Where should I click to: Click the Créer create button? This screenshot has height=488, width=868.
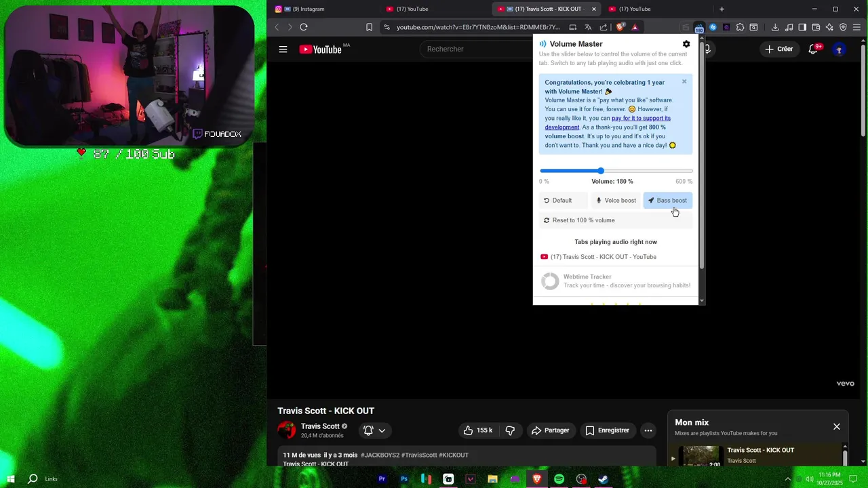[x=779, y=49]
